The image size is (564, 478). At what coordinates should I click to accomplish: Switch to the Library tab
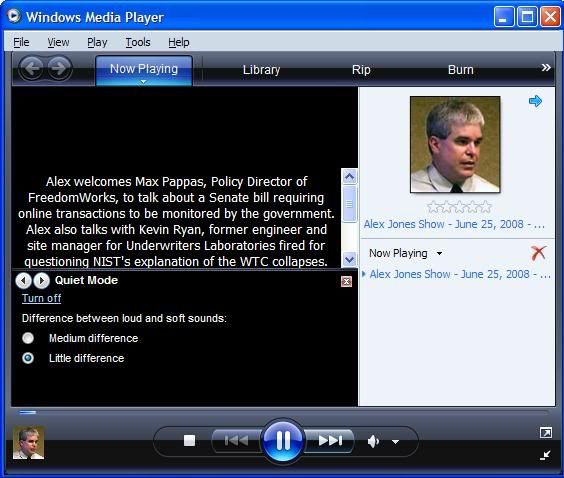[261, 70]
